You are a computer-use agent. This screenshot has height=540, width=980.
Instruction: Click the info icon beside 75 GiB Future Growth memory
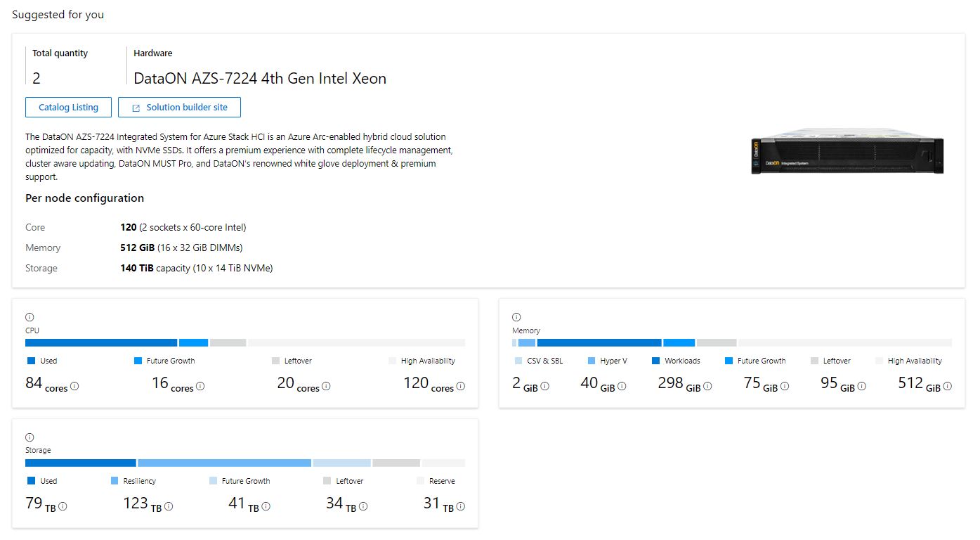pos(784,387)
